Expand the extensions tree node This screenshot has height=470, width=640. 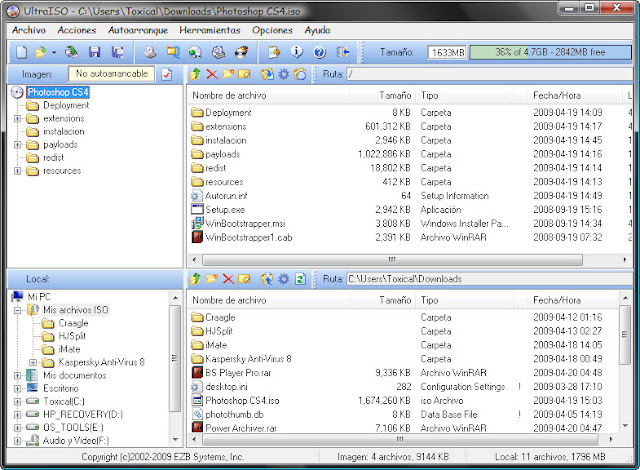pyautogui.click(x=18, y=119)
